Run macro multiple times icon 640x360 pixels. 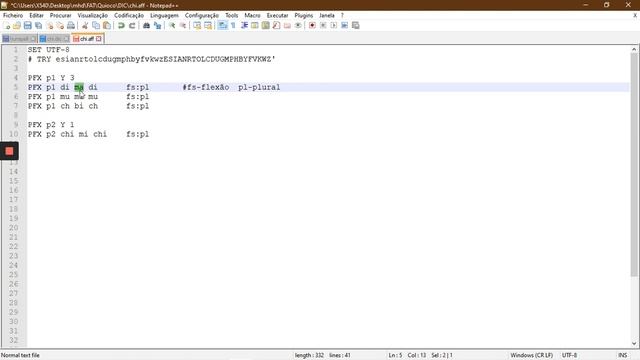(344, 25)
